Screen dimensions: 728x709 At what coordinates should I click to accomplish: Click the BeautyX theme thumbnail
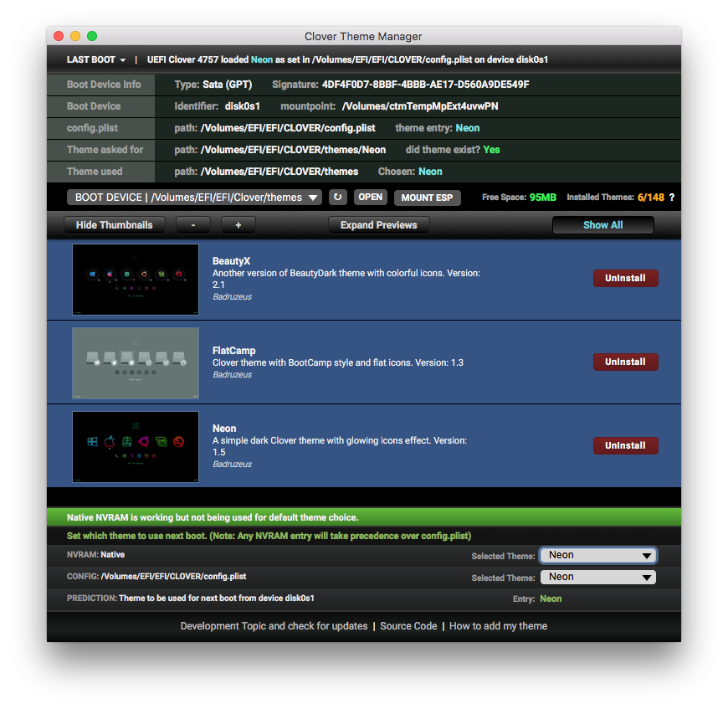click(x=136, y=280)
